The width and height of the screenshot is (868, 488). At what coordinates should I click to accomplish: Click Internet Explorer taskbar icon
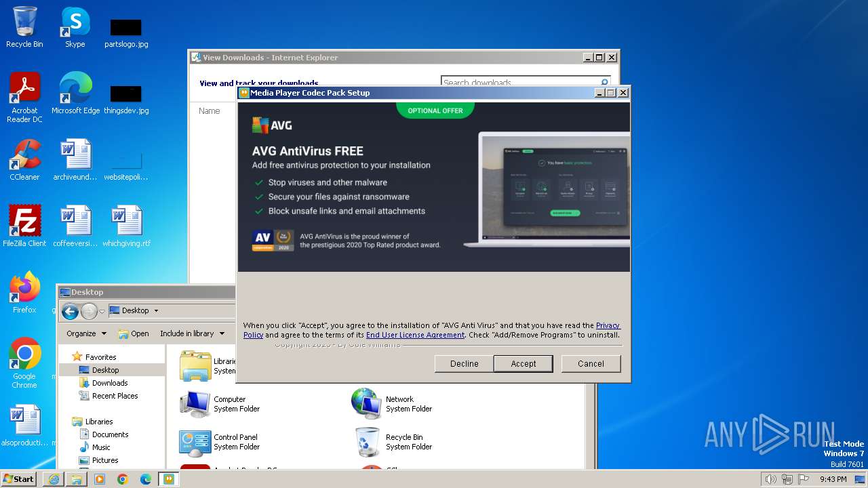(x=54, y=479)
